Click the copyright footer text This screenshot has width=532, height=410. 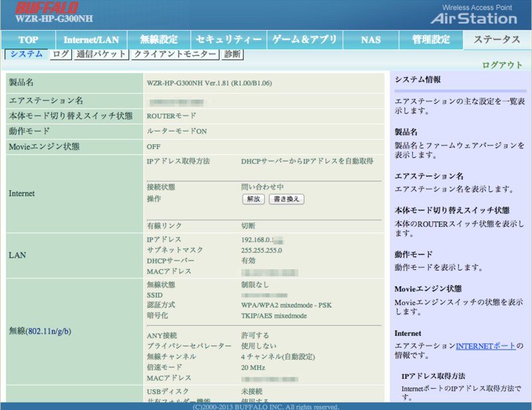click(x=266, y=407)
